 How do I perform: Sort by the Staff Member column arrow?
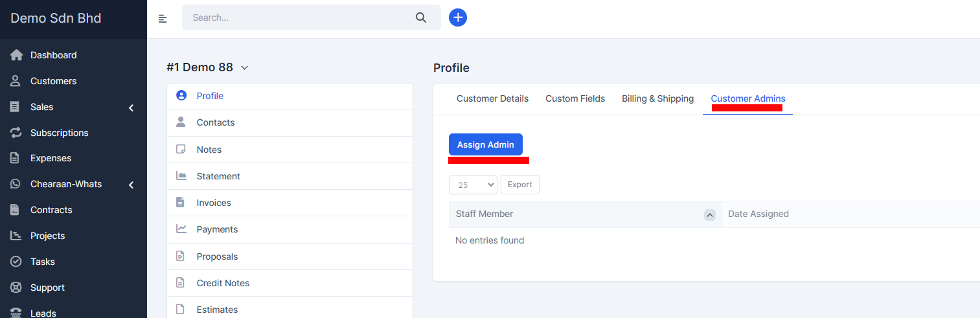[709, 214]
